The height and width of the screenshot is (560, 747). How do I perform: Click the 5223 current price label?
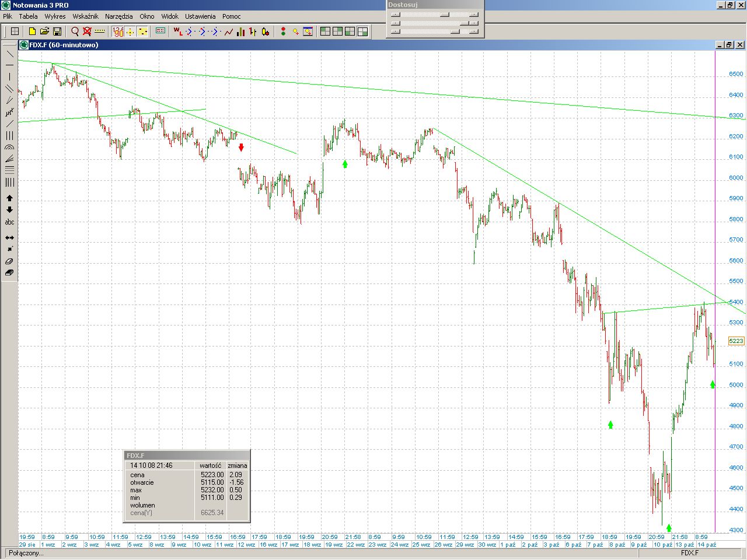[x=736, y=341]
